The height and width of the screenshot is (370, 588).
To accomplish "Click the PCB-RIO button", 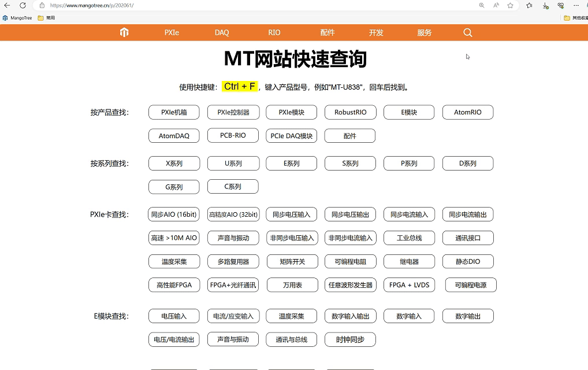I will tap(233, 135).
